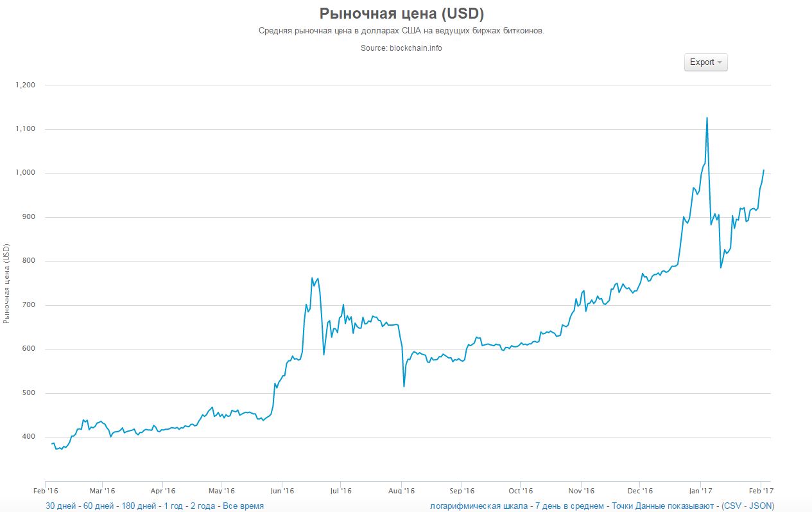Screen dimensions: 812x512
Task: Toggle логарифмическая шкала scale
Action: tap(479, 506)
